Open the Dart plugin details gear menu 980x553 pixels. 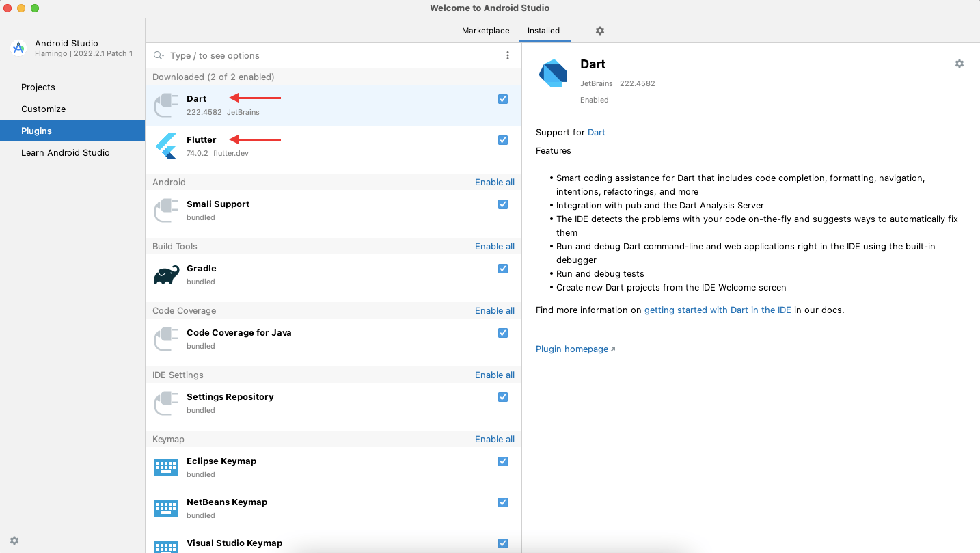coord(959,64)
